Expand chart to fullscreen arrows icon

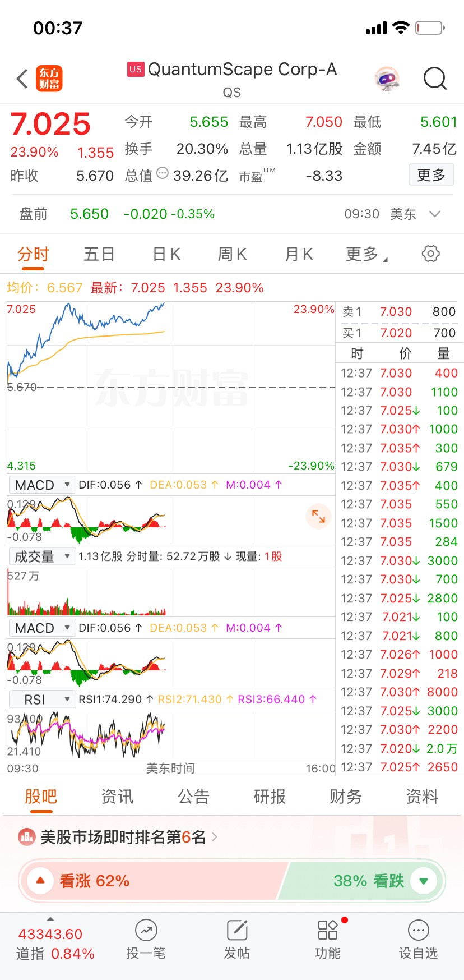pyautogui.click(x=318, y=516)
